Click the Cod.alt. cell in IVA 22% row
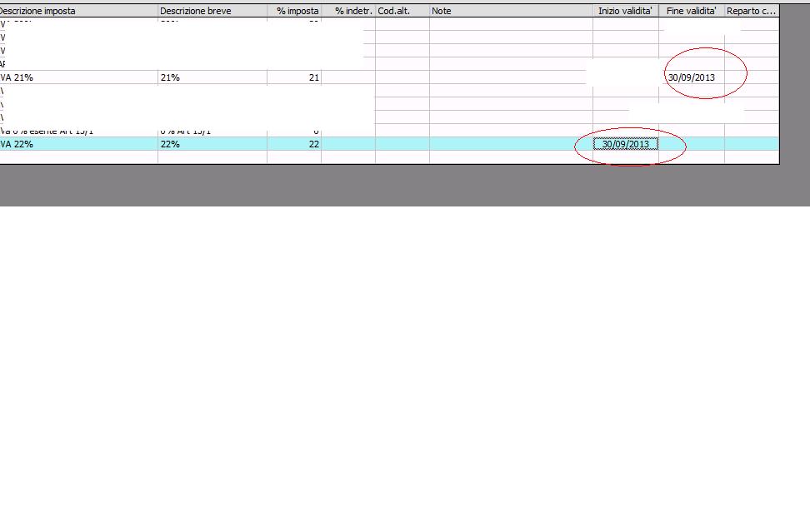Screen dimensions: 810x532 click(402, 144)
